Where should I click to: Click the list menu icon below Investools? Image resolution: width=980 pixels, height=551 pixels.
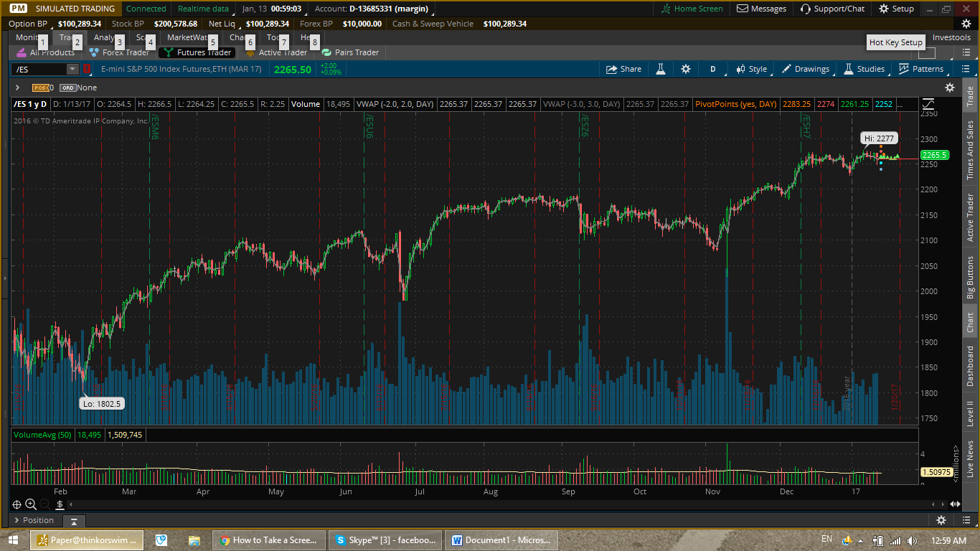click(966, 52)
